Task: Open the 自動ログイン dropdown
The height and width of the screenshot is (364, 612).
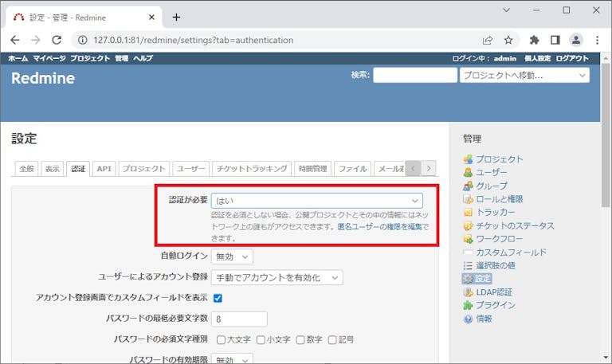Action: [232, 256]
